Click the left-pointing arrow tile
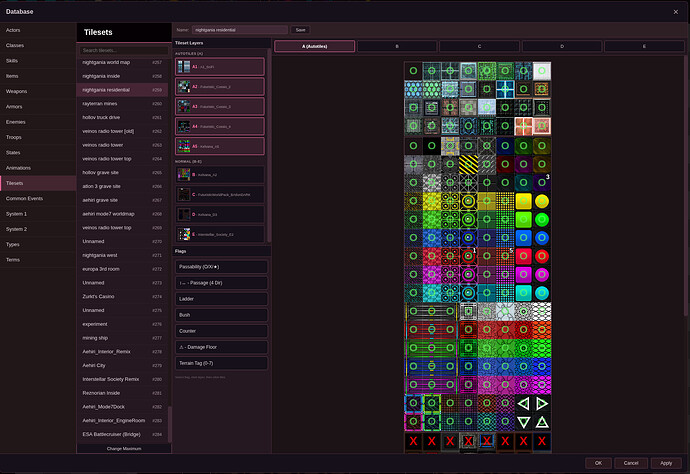This screenshot has height=474, width=690. 523,404
